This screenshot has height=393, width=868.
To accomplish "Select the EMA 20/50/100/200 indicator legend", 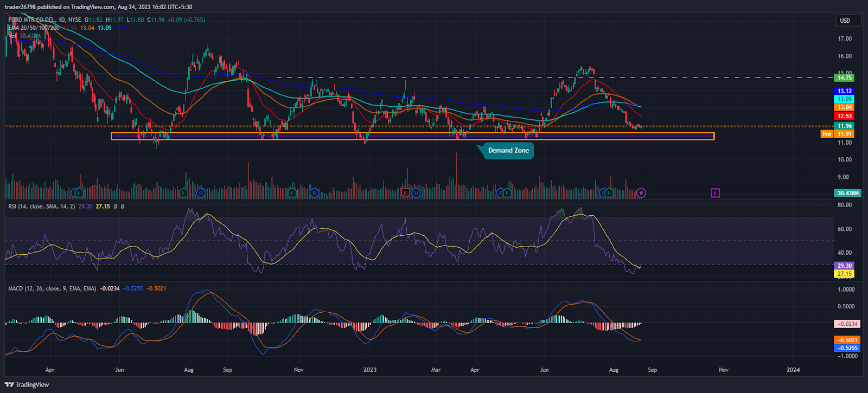I will tap(34, 28).
